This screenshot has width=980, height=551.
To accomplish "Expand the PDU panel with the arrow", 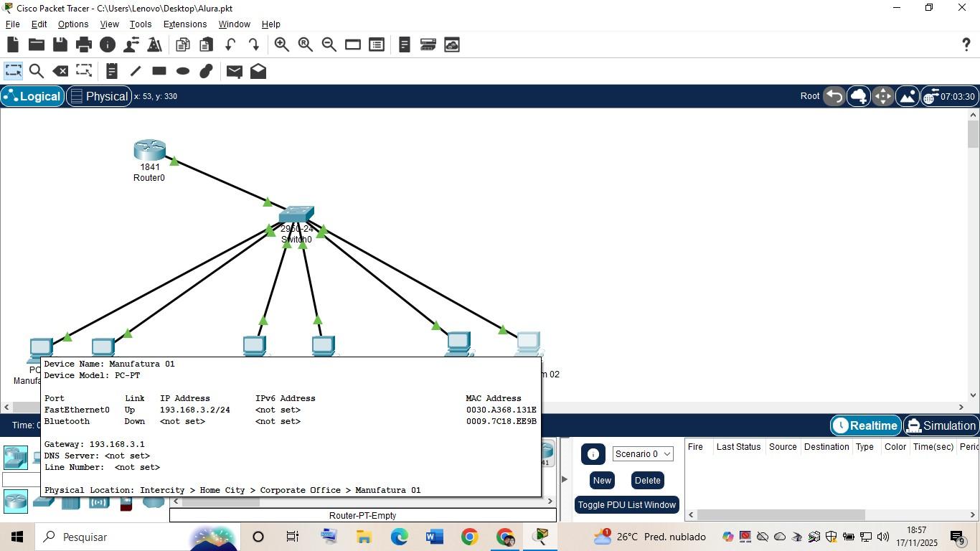I will pyautogui.click(x=565, y=479).
